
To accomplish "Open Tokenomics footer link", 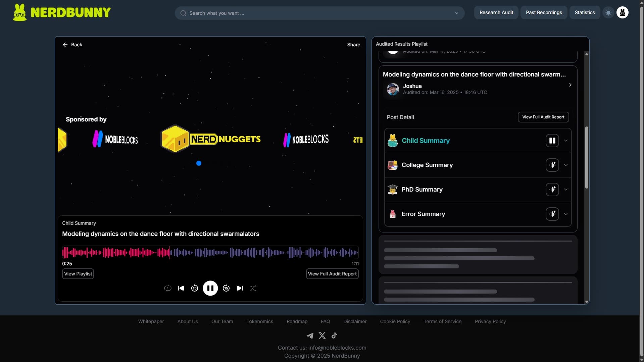I will (x=260, y=321).
